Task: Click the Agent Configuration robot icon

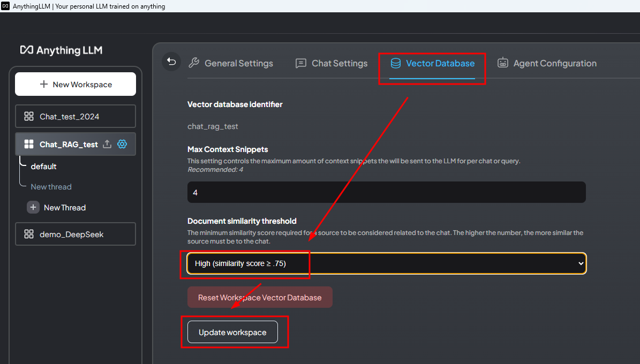Action: (x=502, y=63)
